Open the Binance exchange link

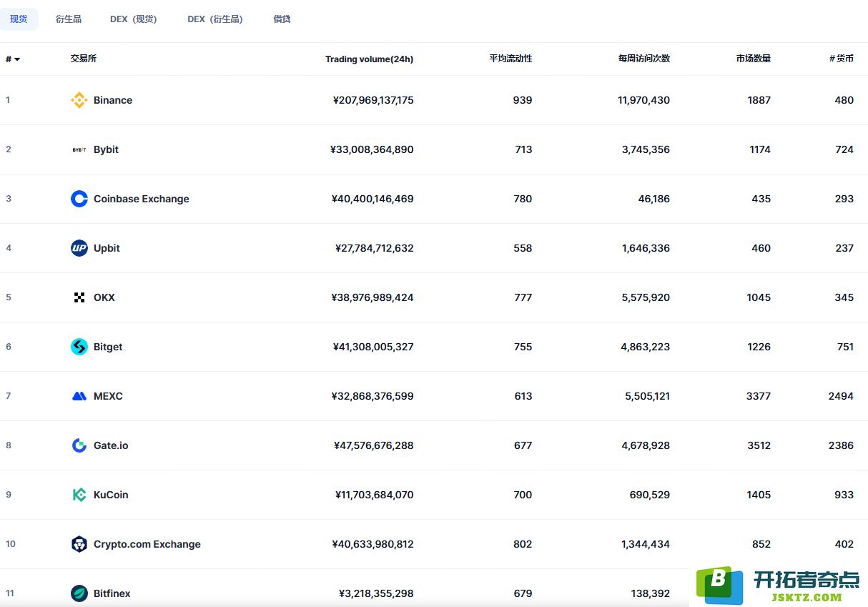[x=113, y=100]
